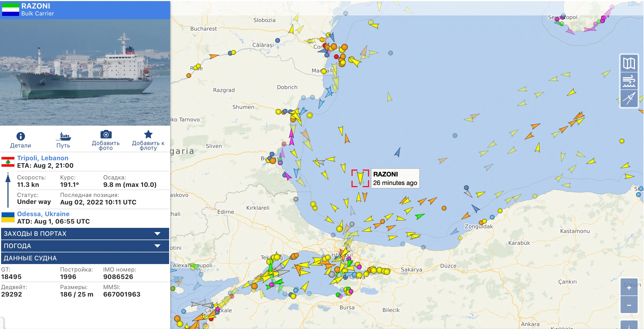Click the green ship marker near Zonguldak
644x329 pixels.
[x=420, y=216]
